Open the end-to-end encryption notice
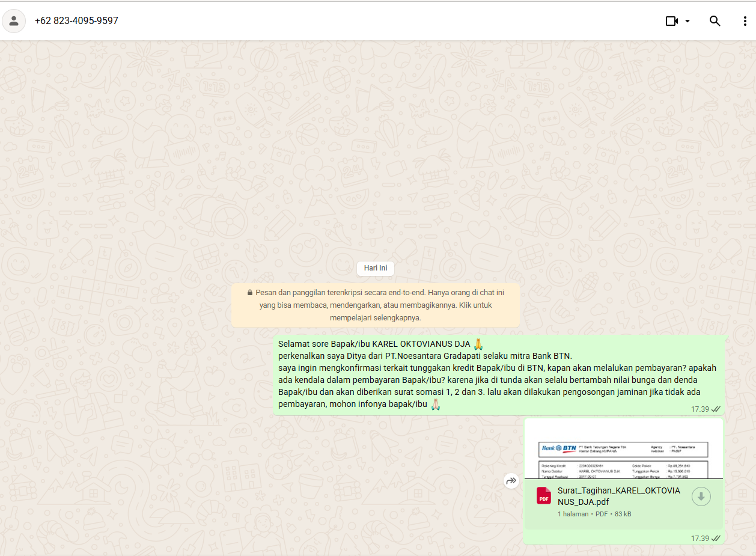756x556 pixels. click(x=376, y=305)
